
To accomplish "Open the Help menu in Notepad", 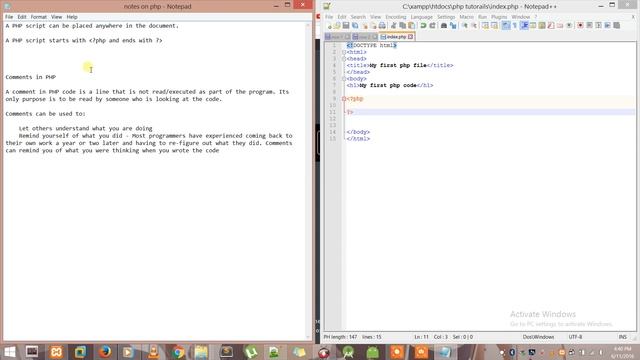I will tap(72, 17).
